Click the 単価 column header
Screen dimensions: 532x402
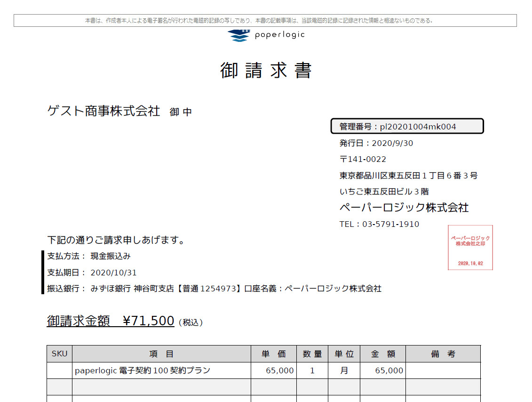tap(274, 354)
